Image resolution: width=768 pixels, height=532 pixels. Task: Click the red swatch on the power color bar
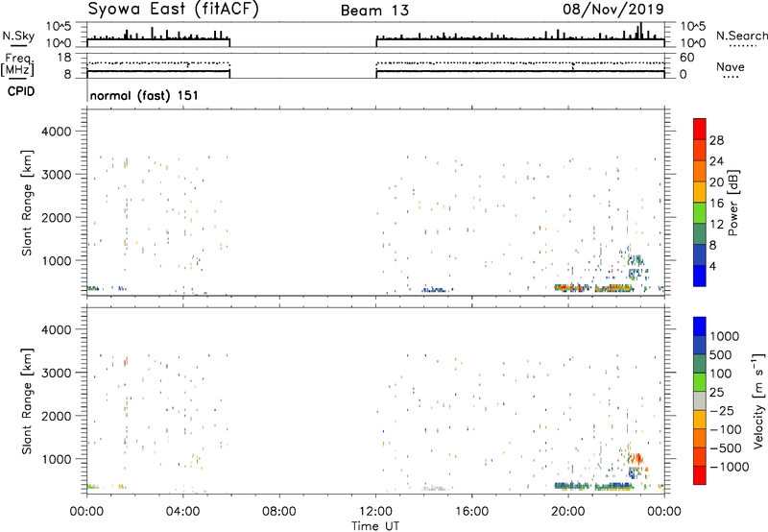[x=700, y=130]
